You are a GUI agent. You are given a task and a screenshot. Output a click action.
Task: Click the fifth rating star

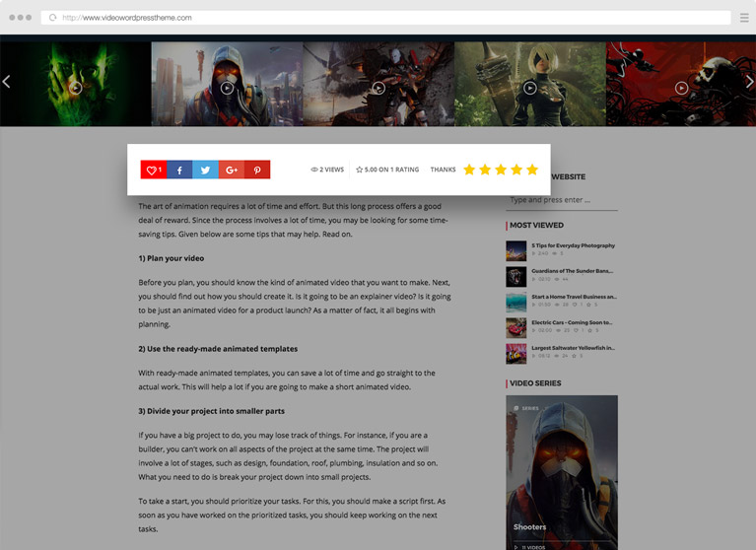coord(532,170)
